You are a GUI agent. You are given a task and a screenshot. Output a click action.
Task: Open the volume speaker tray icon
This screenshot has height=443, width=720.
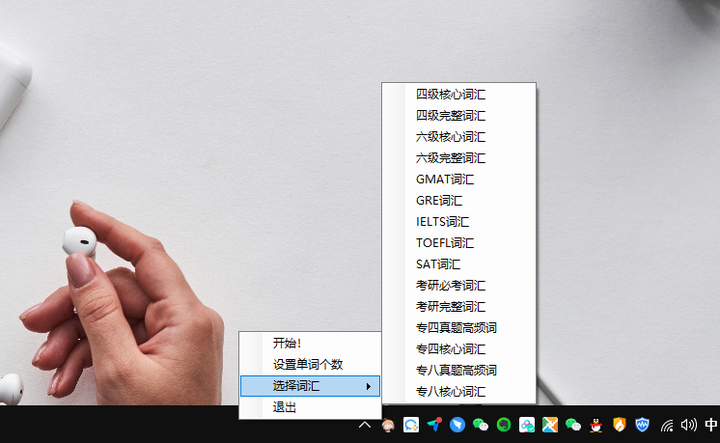pos(689,425)
